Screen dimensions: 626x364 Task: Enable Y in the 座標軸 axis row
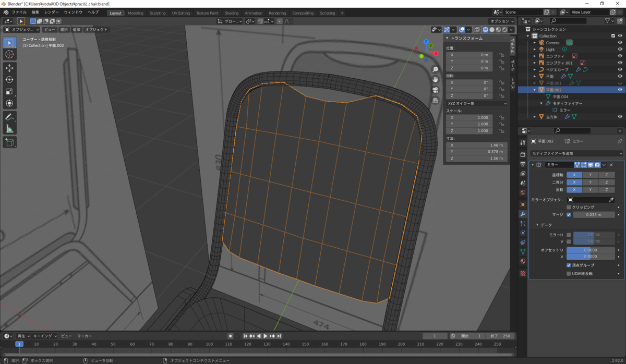(x=590, y=175)
